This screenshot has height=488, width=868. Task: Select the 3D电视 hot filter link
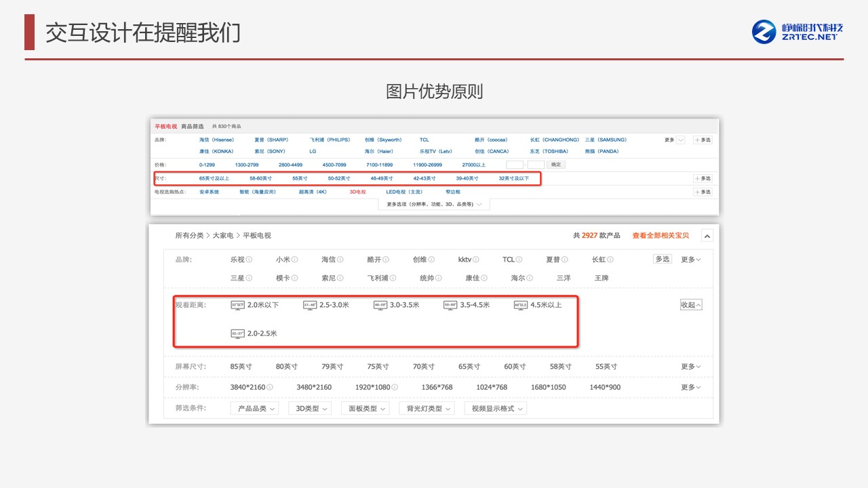pyautogui.click(x=357, y=192)
